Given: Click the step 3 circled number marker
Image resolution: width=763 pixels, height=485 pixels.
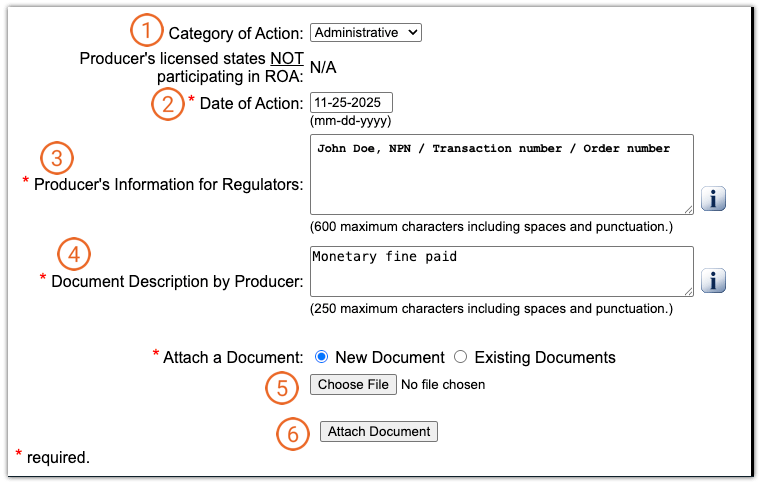Looking at the screenshot, I should 58,157.
